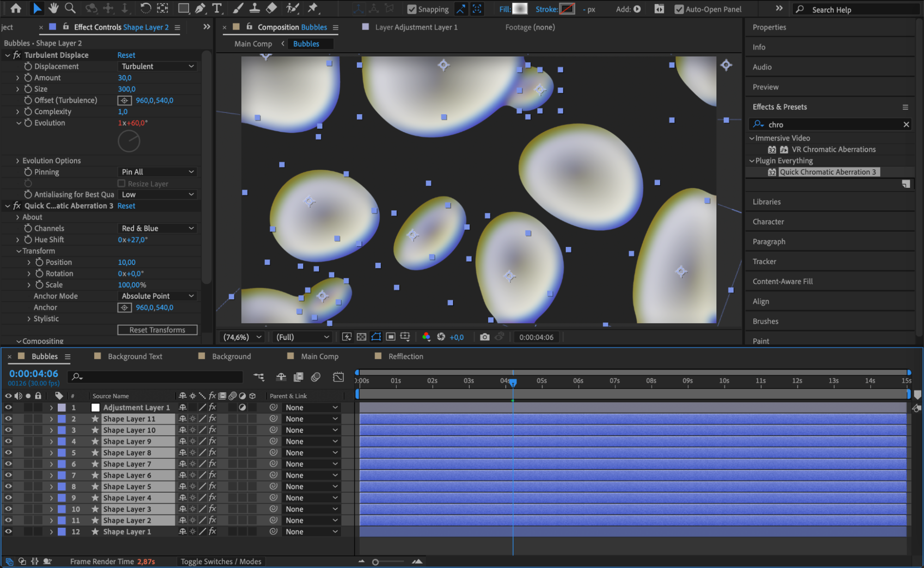
Task: Switch to the Main Comp timeline tab
Action: (x=319, y=356)
